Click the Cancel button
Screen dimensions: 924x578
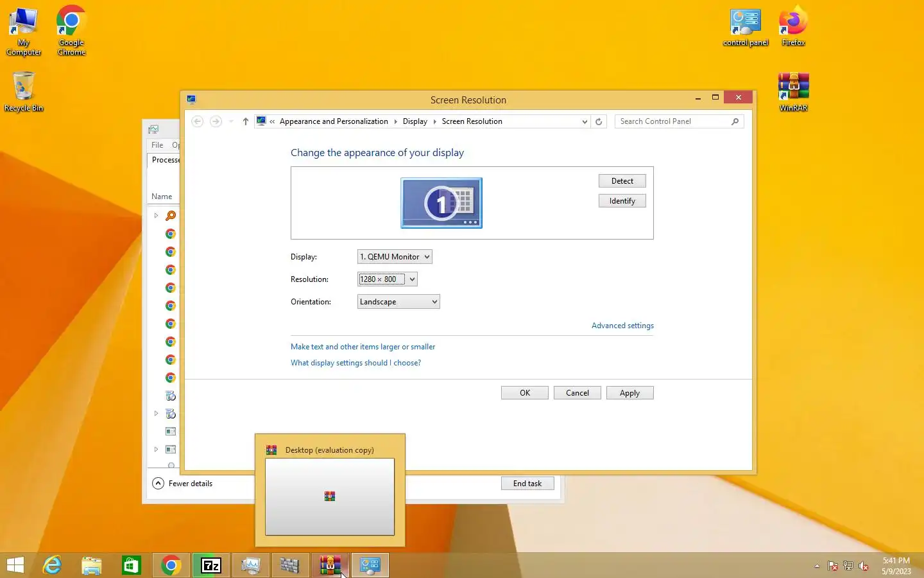(577, 393)
